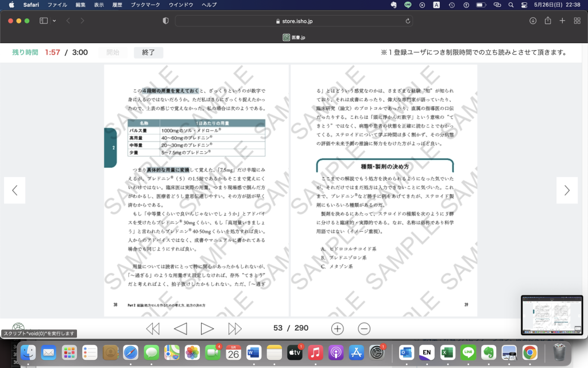Show Safari tab overview grid
This screenshot has width=588, height=368.
[x=577, y=21]
